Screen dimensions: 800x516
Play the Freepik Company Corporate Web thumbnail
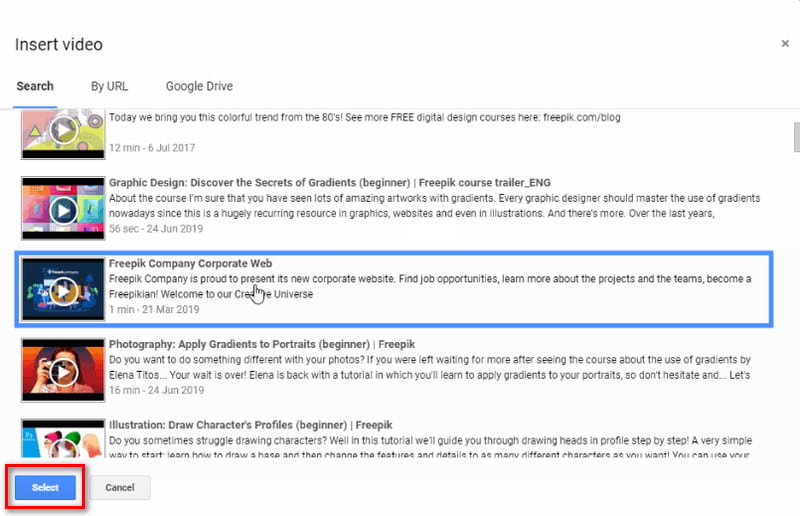click(63, 289)
